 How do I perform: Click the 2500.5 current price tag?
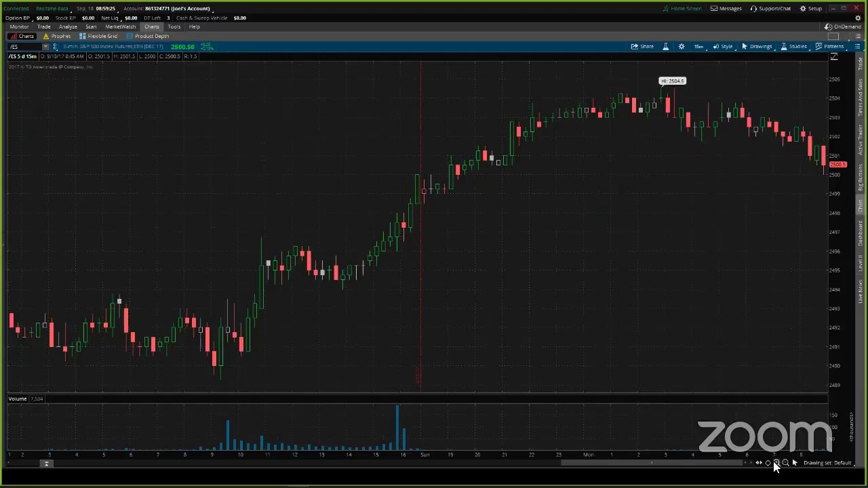tap(838, 165)
